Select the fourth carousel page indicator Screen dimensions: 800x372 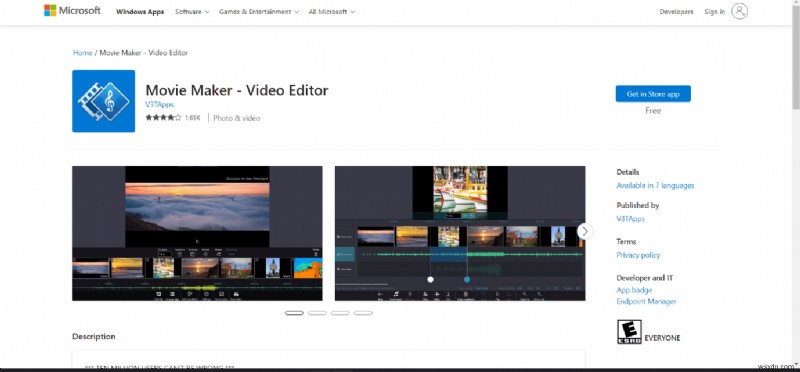(363, 313)
